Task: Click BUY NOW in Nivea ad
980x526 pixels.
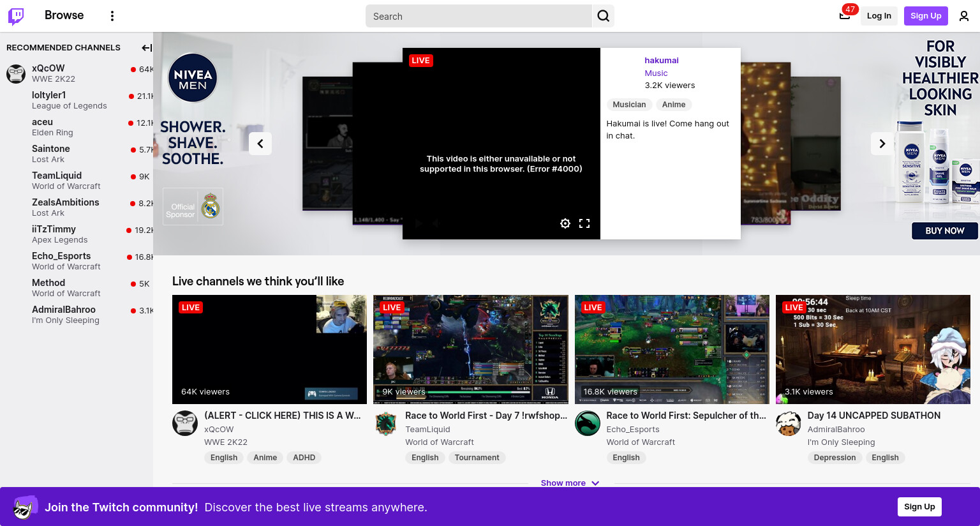Action: pos(945,231)
